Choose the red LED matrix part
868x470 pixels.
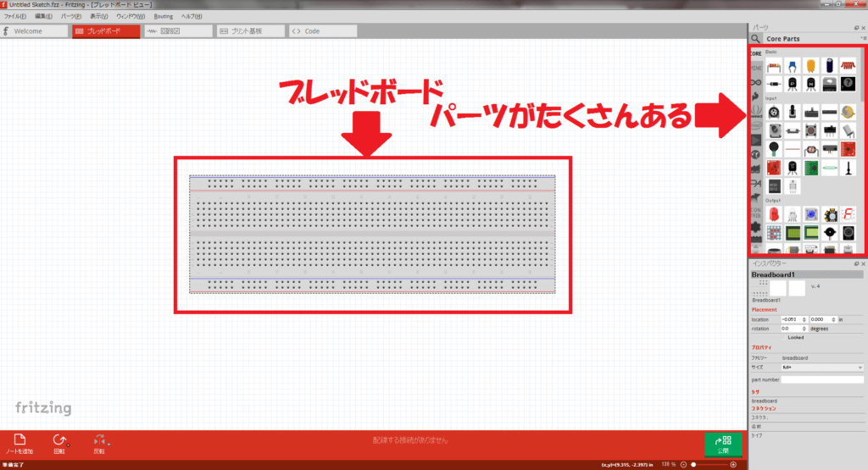coord(774,233)
